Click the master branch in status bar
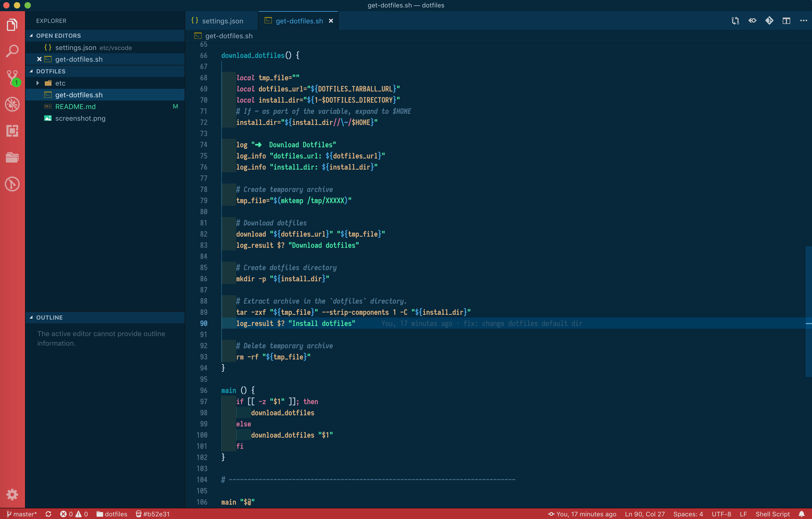This screenshot has height=519, width=812. (22, 514)
